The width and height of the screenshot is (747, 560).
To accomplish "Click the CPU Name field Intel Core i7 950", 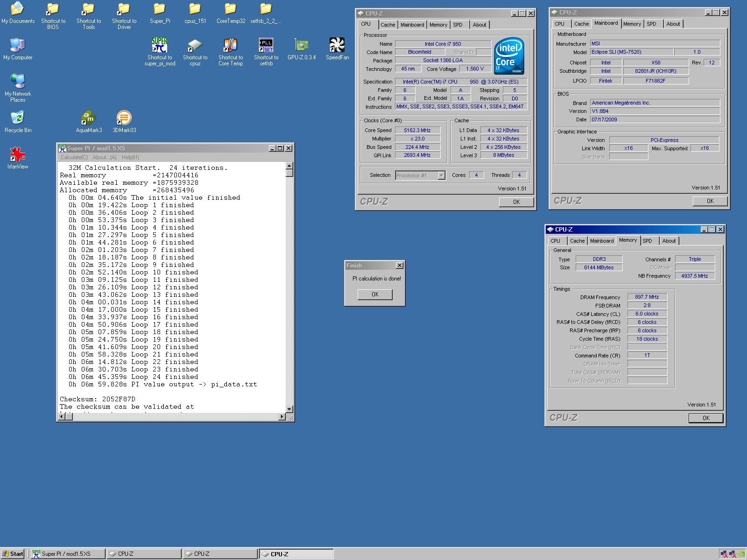I will pos(443,44).
